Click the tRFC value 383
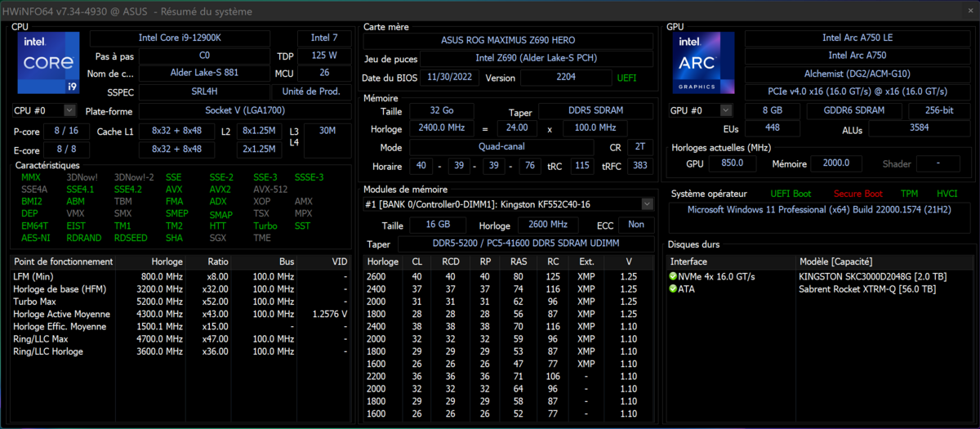Screen dimensions: 980x429 [x=639, y=165]
